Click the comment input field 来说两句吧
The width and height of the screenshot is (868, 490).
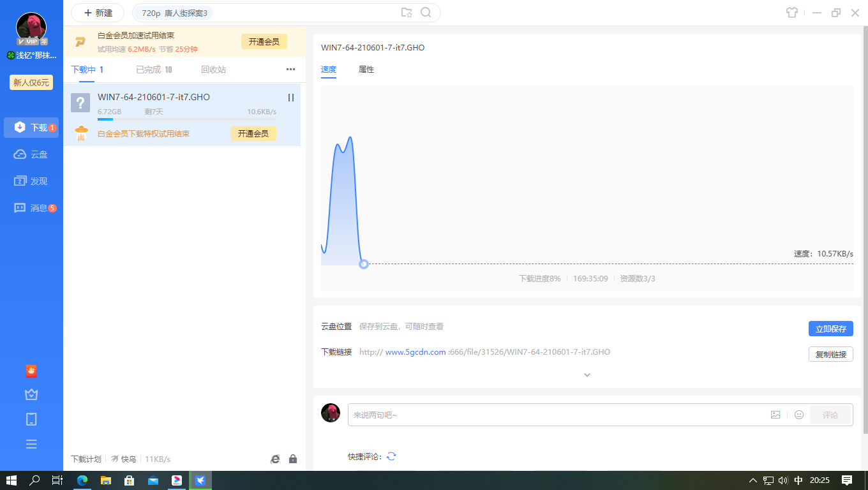pos(555,415)
